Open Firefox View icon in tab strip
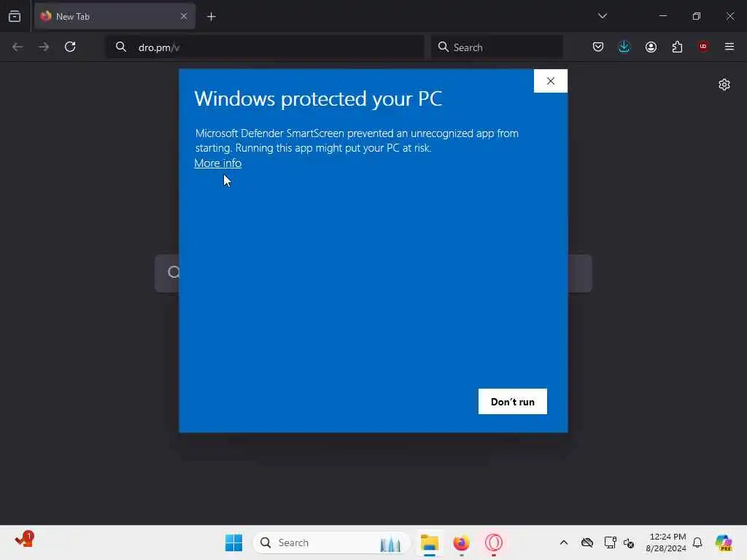The height and width of the screenshot is (560, 747). point(15,16)
